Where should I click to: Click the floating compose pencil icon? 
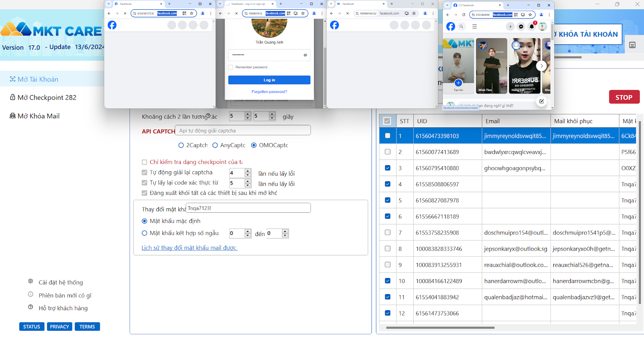tap(542, 101)
